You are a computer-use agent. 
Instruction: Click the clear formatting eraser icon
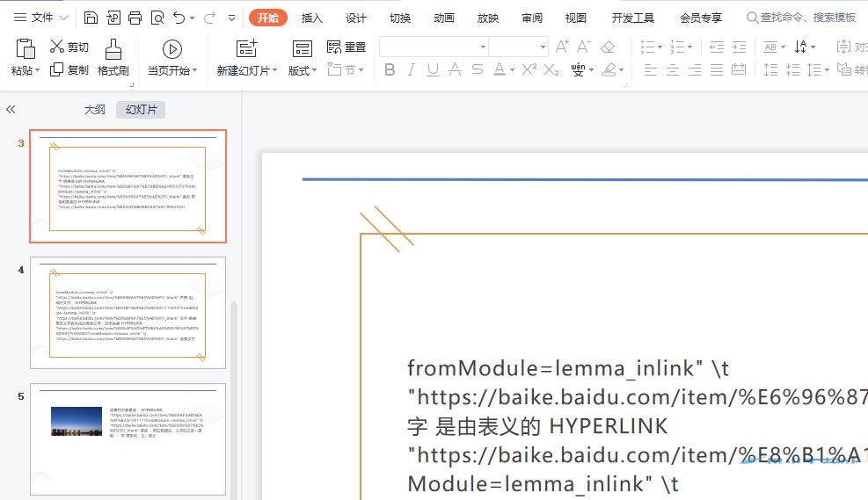pyautogui.click(x=608, y=47)
